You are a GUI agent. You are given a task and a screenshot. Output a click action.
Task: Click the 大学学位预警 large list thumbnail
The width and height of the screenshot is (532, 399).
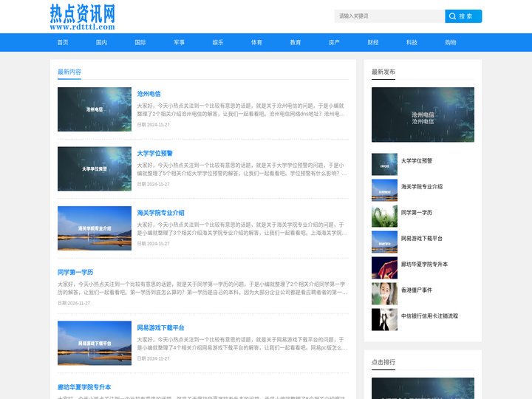click(x=95, y=168)
